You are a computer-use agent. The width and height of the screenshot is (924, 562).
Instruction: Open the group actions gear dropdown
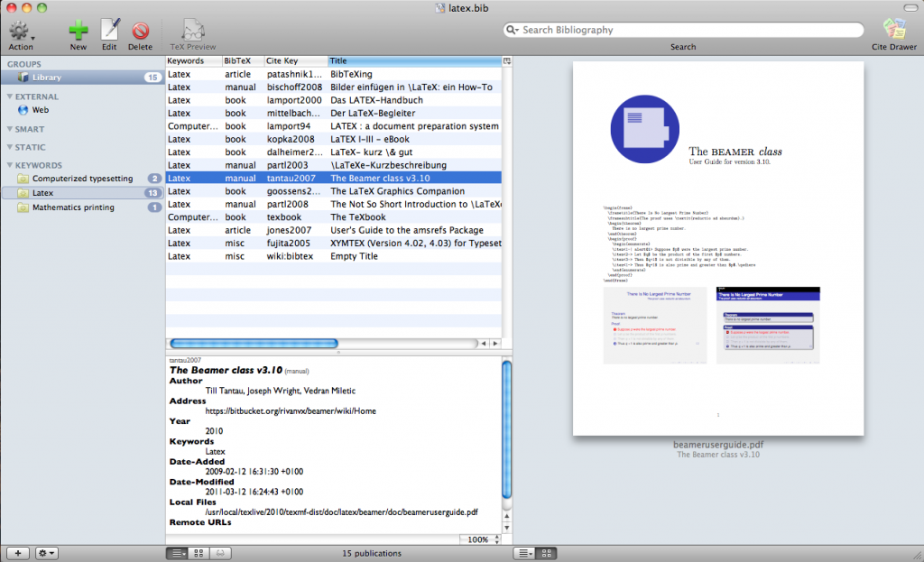46,552
